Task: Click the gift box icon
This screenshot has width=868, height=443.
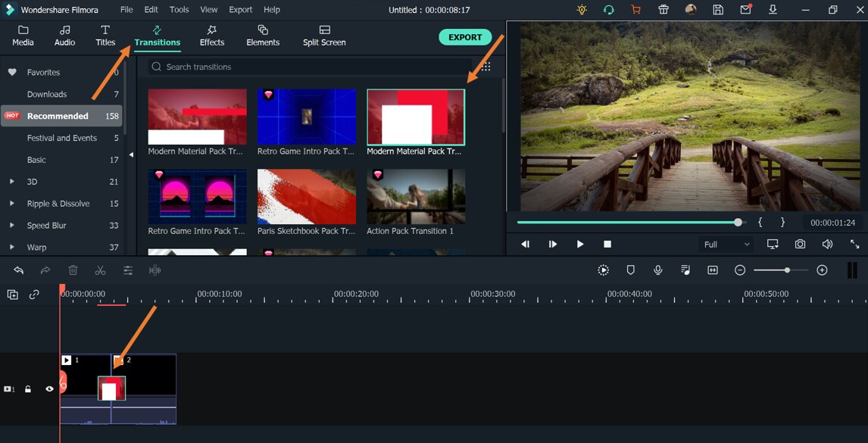Action: click(663, 9)
